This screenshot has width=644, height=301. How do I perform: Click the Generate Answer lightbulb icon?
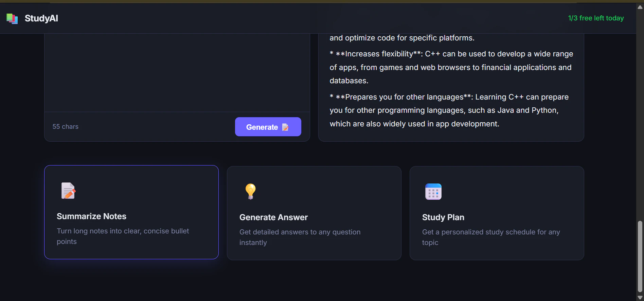(251, 192)
